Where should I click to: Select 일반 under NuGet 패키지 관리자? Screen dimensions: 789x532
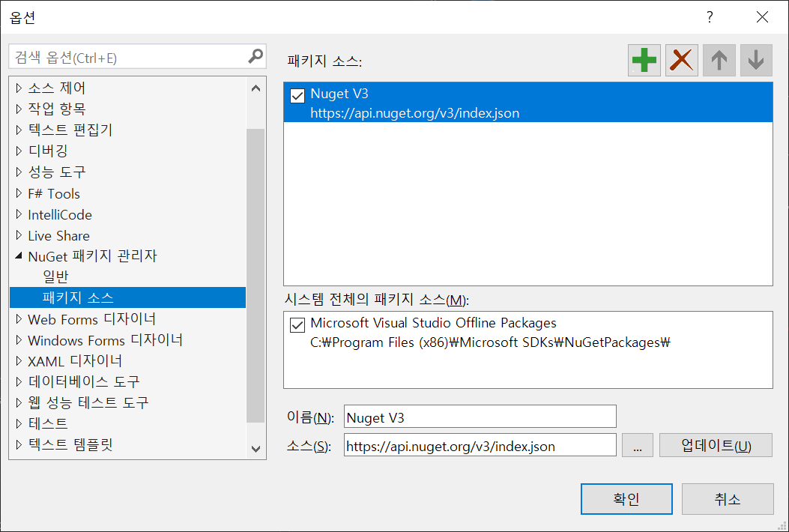coord(55,276)
